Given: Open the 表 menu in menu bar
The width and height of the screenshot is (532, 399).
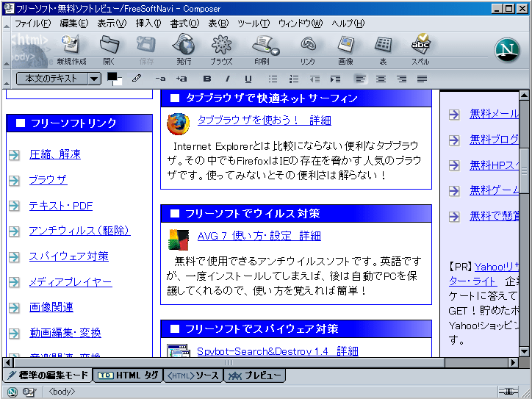Looking at the screenshot, I should [218, 24].
